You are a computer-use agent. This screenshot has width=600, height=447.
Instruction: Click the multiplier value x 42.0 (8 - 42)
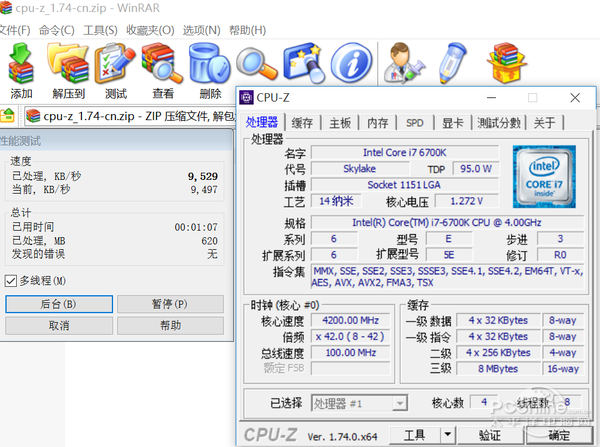click(x=351, y=336)
